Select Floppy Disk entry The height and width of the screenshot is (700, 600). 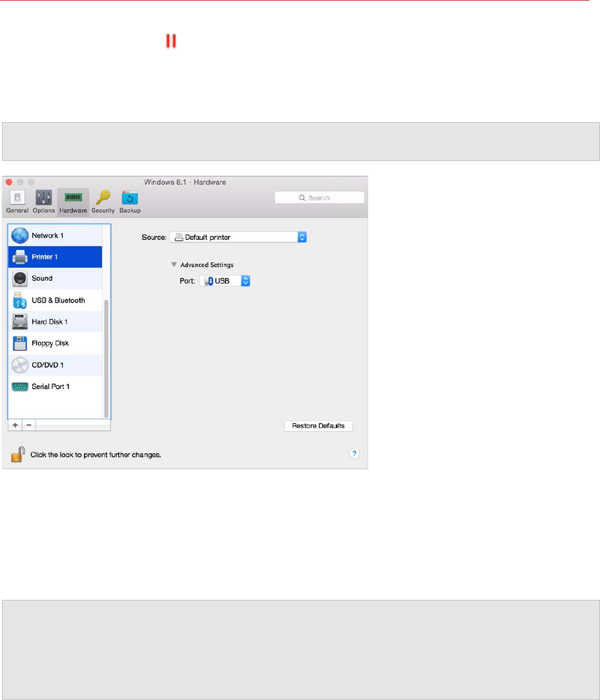tap(56, 343)
